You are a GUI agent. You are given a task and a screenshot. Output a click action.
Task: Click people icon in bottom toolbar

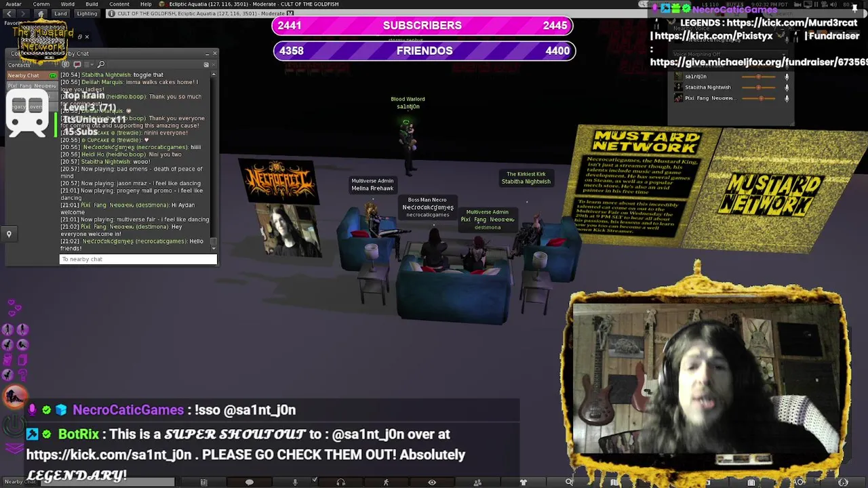coord(477,482)
